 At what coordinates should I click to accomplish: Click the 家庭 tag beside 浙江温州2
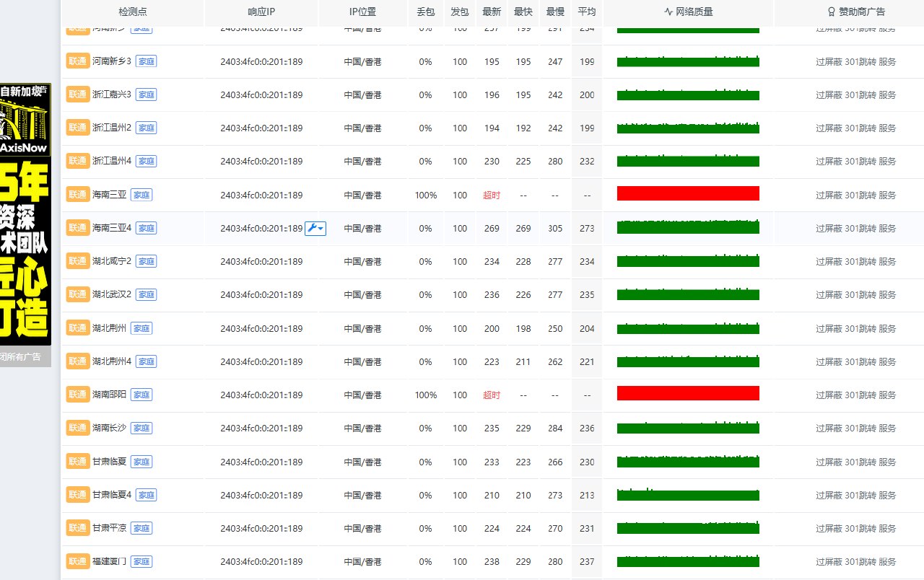tap(146, 128)
